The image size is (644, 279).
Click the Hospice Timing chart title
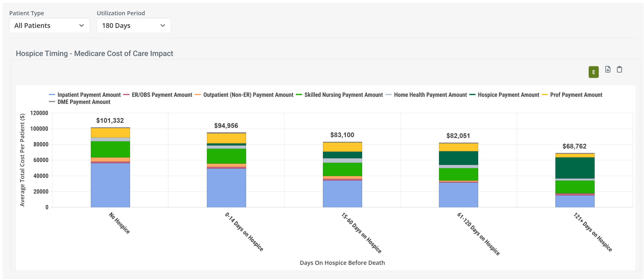94,53
